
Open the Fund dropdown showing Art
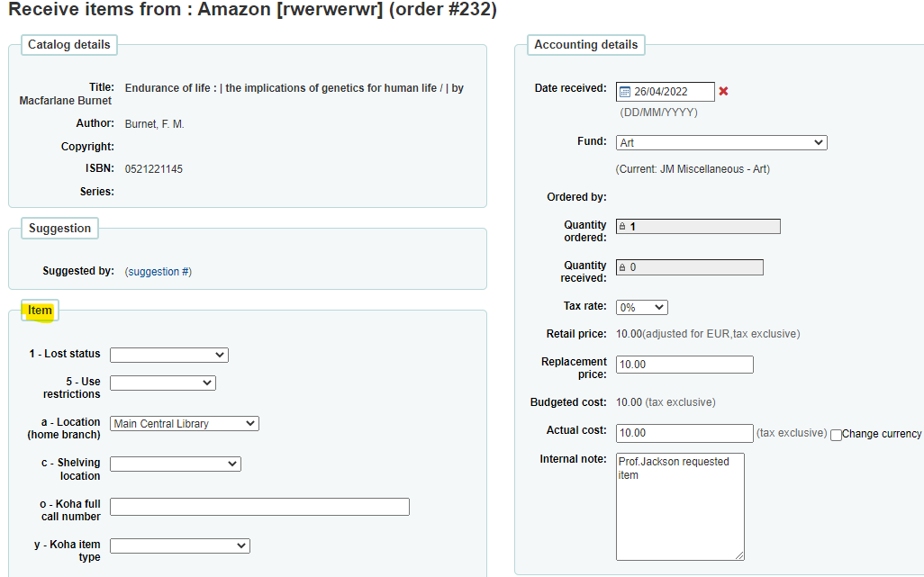(720, 142)
